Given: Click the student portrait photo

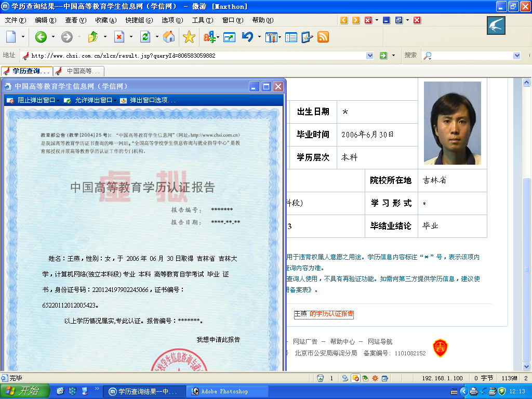Looking at the screenshot, I should point(453,123).
